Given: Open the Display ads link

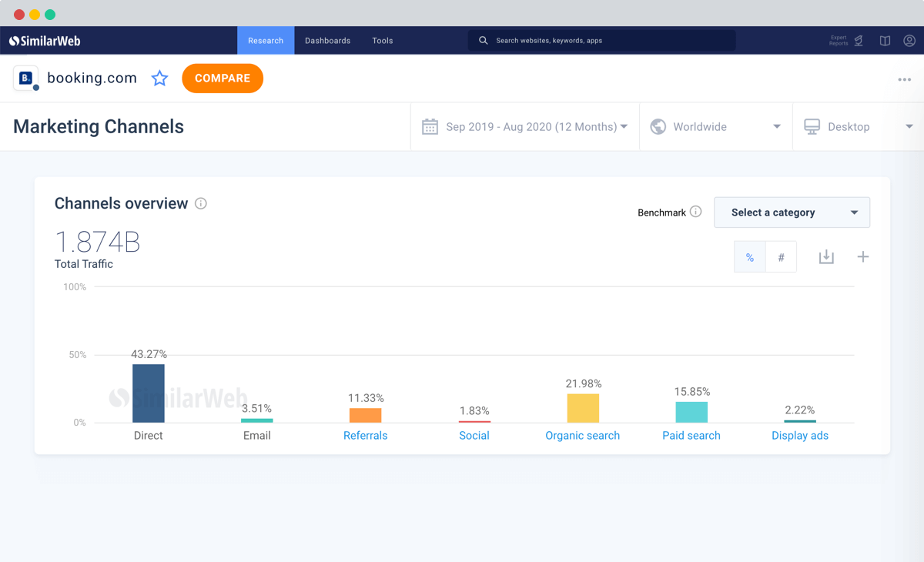Looking at the screenshot, I should click(x=800, y=436).
